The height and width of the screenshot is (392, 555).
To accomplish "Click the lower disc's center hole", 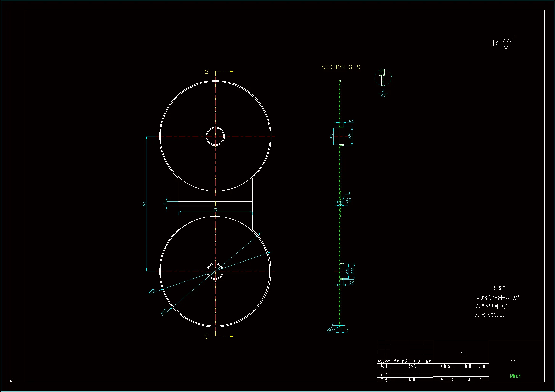I will click(215, 271).
